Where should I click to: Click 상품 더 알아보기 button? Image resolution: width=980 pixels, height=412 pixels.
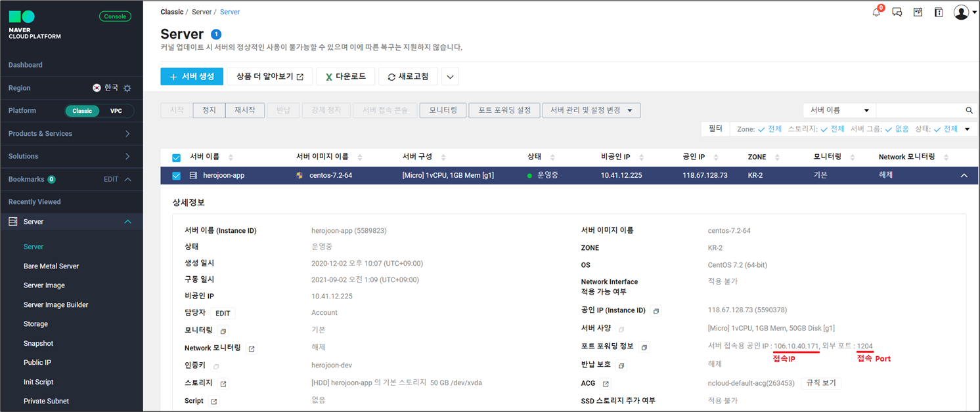tap(270, 77)
